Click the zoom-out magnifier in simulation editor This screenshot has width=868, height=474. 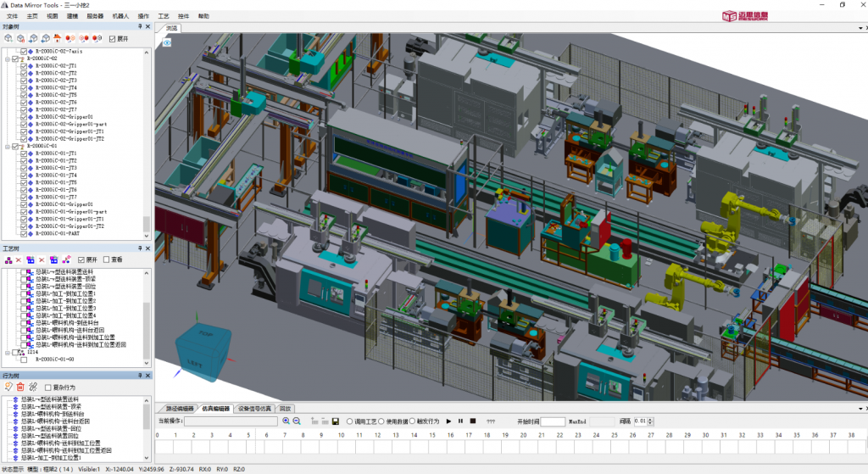pyautogui.click(x=297, y=421)
